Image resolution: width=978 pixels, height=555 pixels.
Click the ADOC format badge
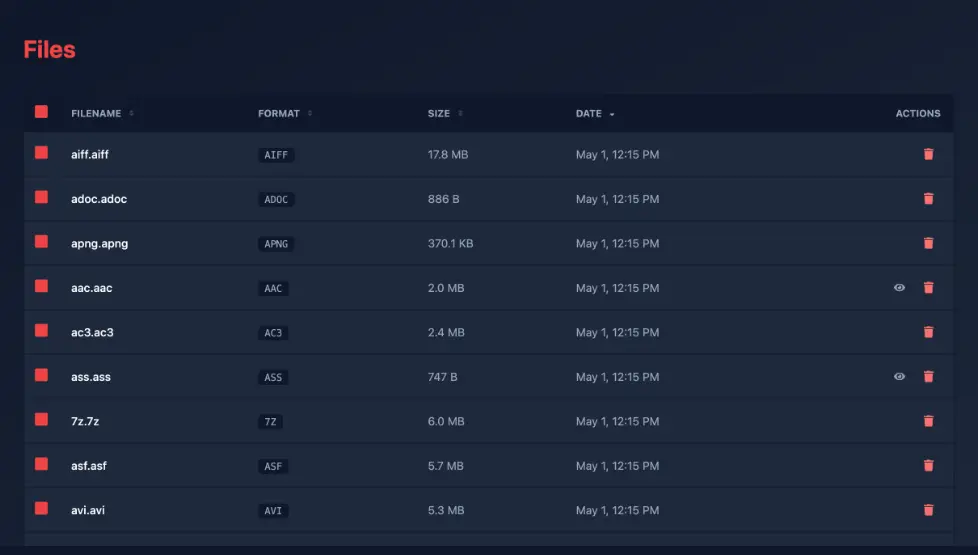(276, 200)
